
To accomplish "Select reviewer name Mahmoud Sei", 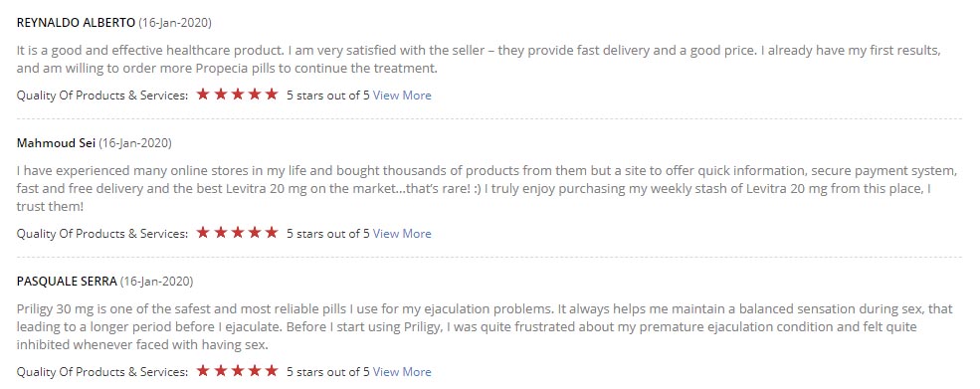I will coord(57,142).
